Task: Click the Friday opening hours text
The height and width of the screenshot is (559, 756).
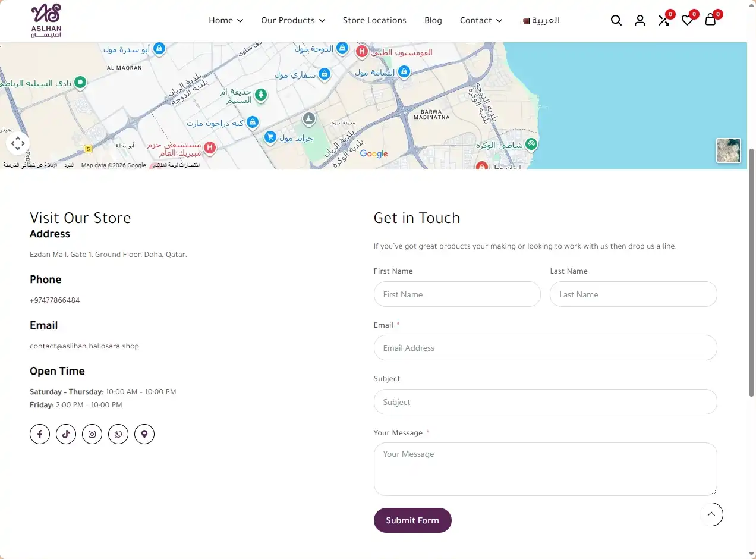Action: pos(76,405)
